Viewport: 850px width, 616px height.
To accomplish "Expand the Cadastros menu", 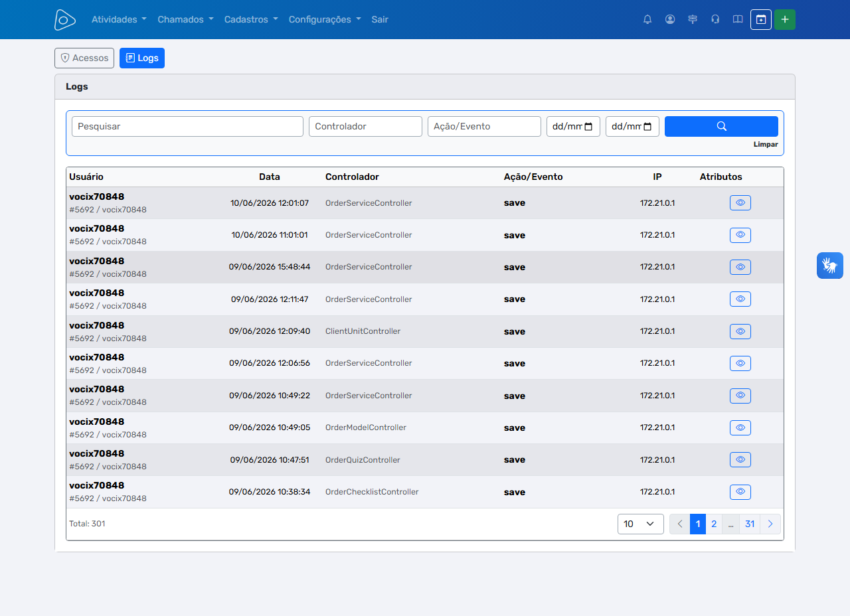I will (x=251, y=20).
